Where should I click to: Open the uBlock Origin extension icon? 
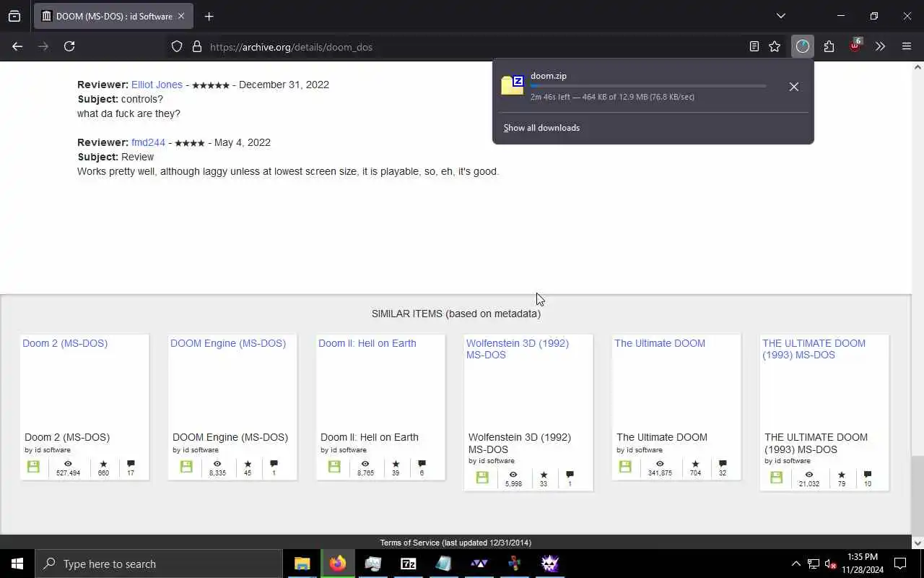[855, 45]
